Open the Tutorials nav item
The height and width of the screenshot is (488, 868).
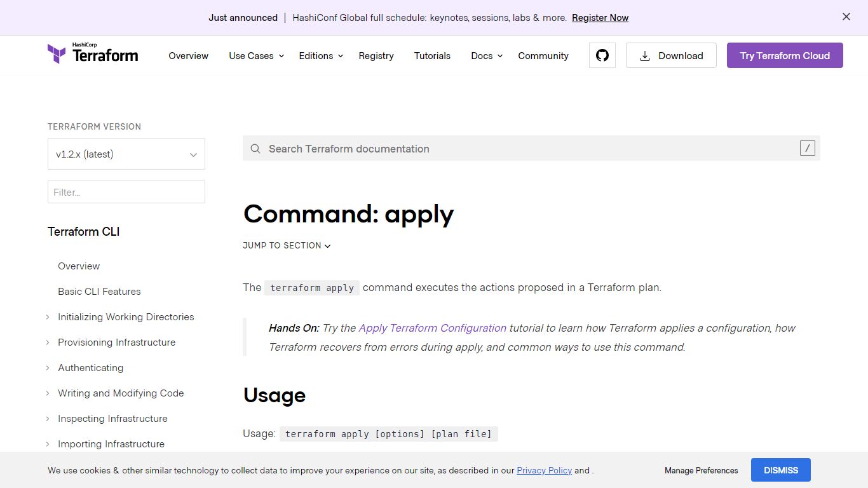[432, 56]
